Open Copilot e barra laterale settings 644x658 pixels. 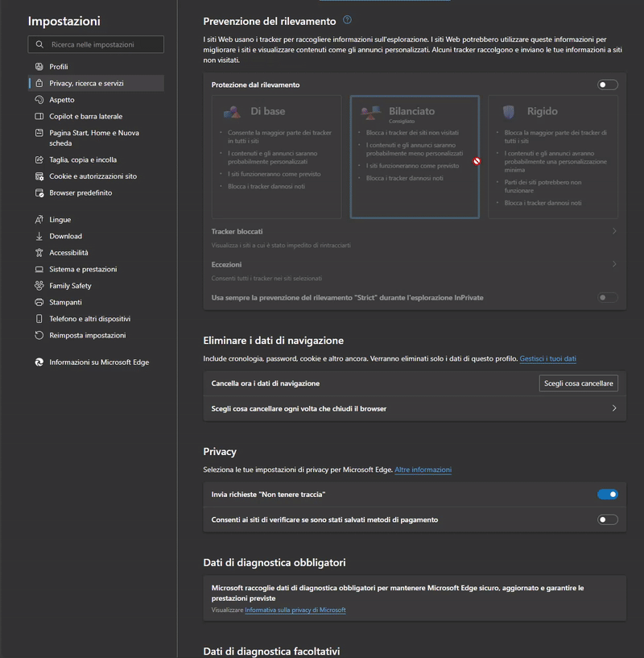(96, 116)
